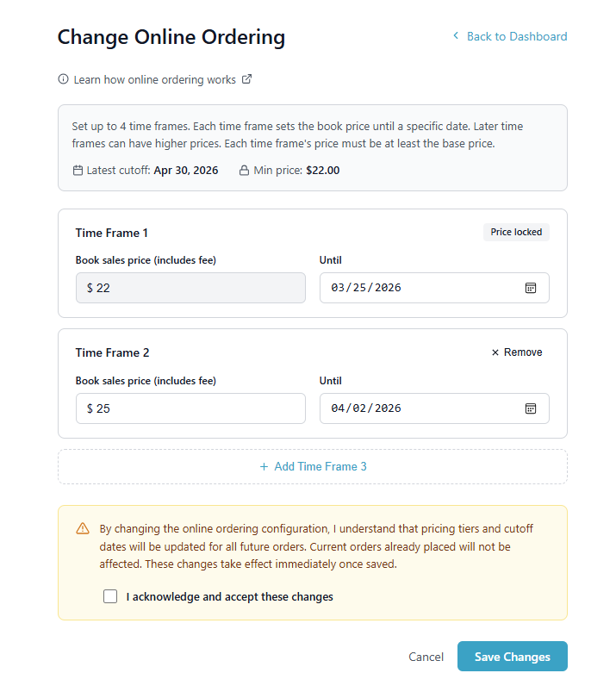This screenshot has width=616, height=698.
Task: Click the Time Frame 2 Until date field
Action: 414,408
